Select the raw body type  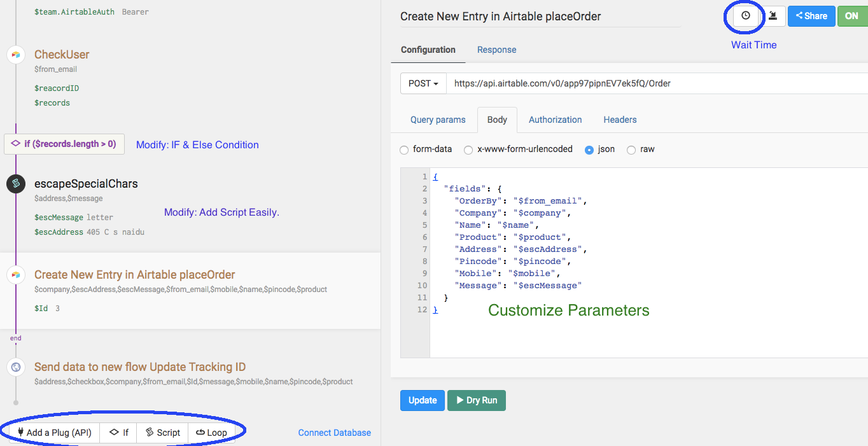(x=631, y=150)
